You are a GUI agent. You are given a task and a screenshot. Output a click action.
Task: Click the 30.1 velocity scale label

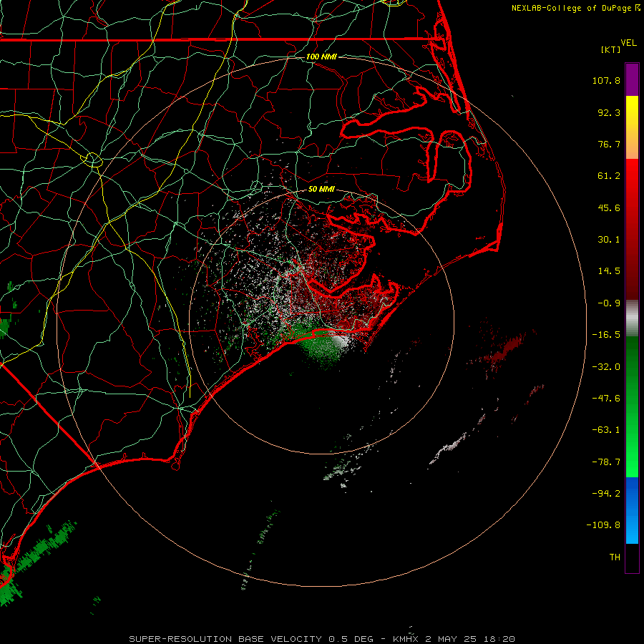click(x=609, y=240)
